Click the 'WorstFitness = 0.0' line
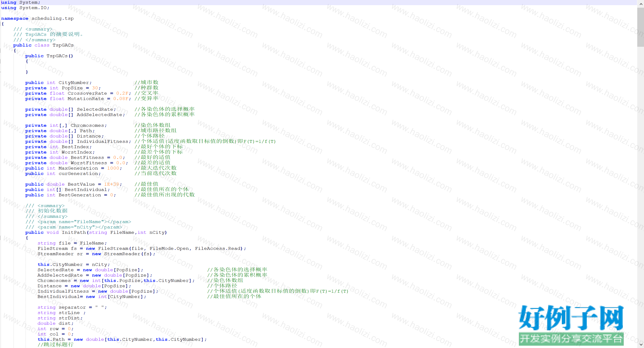 pyautogui.click(x=77, y=163)
